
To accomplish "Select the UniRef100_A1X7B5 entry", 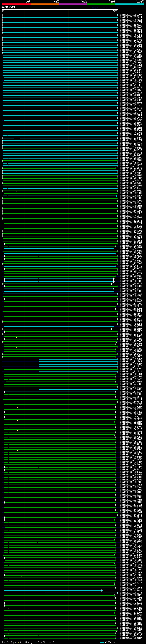I will (x=131, y=364).
